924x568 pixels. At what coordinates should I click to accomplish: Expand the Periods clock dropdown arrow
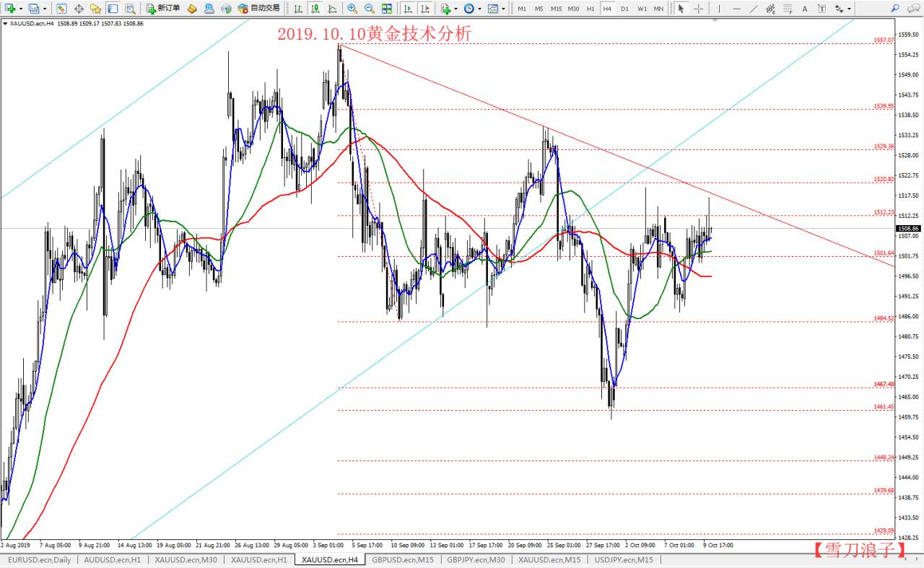[480, 9]
